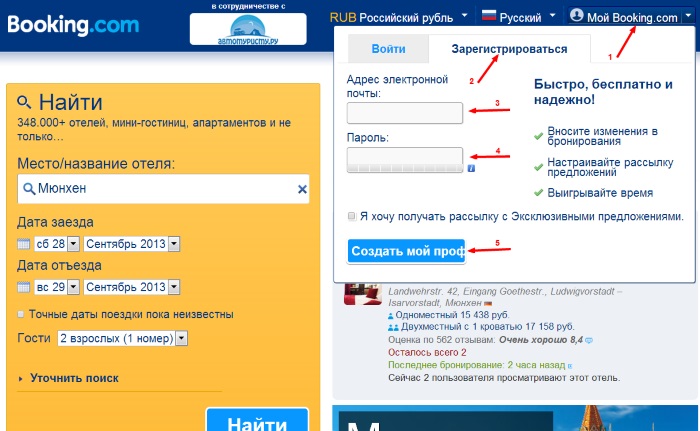Switch to the Войти tab
Viewport: 700px width, 431px height.
[x=388, y=49]
